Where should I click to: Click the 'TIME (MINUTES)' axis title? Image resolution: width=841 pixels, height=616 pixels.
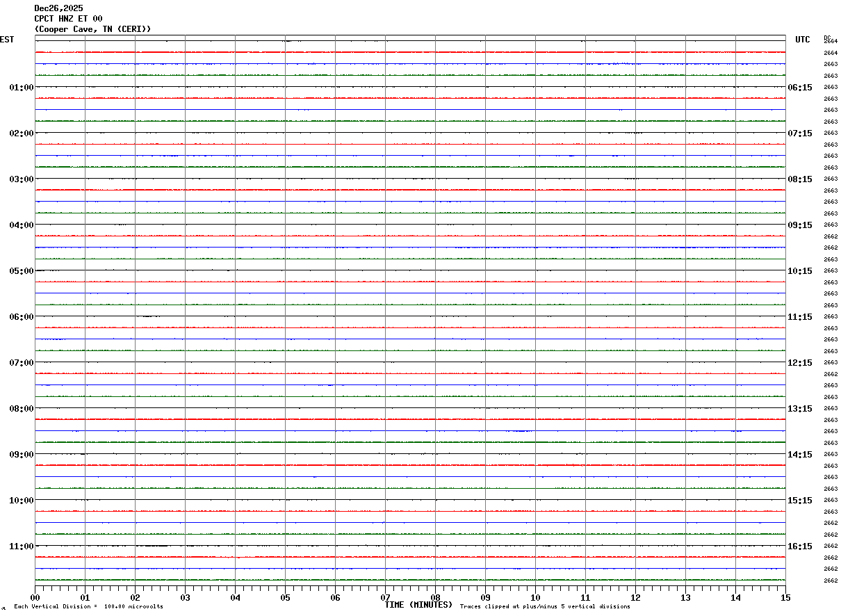[x=418, y=605]
